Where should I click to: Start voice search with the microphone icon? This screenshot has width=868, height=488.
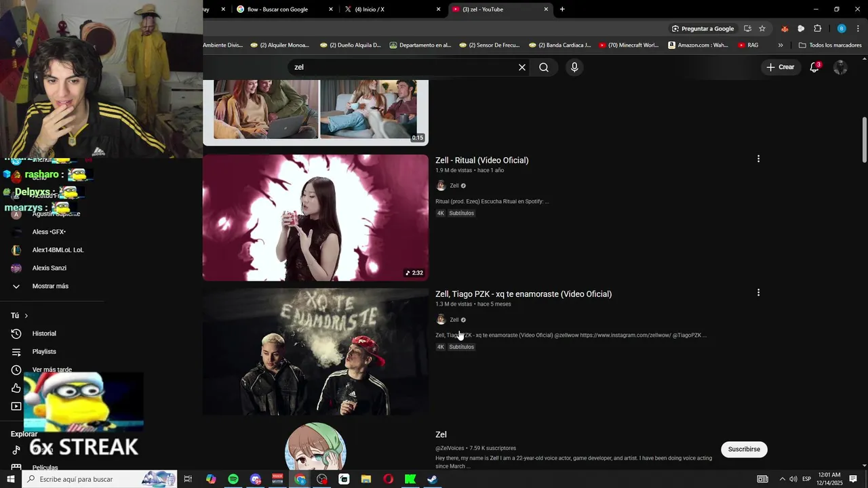tap(574, 67)
